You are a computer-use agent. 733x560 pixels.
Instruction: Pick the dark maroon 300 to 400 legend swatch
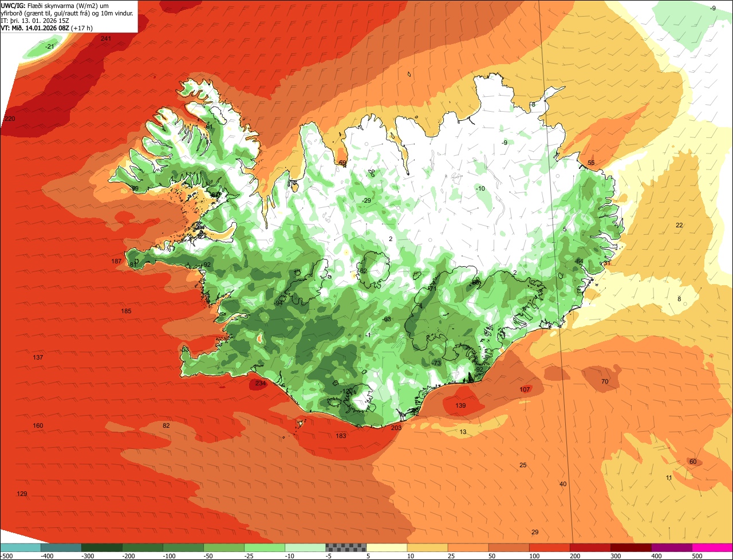630,547
